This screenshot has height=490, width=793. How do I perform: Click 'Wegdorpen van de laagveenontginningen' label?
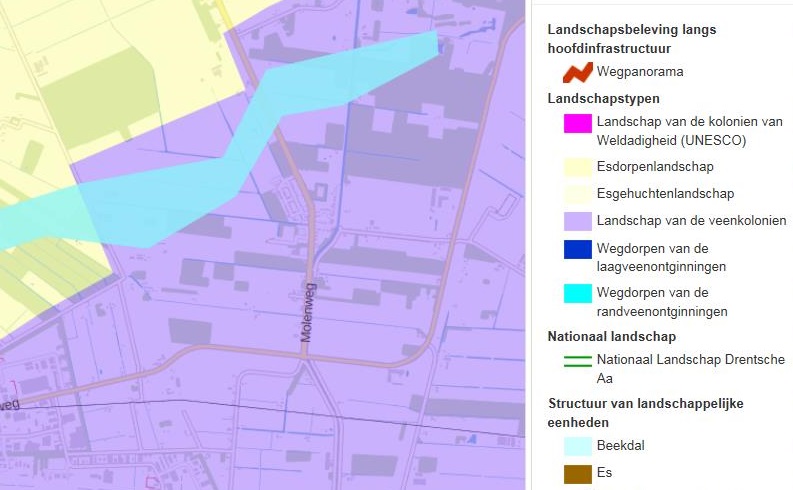(661, 257)
